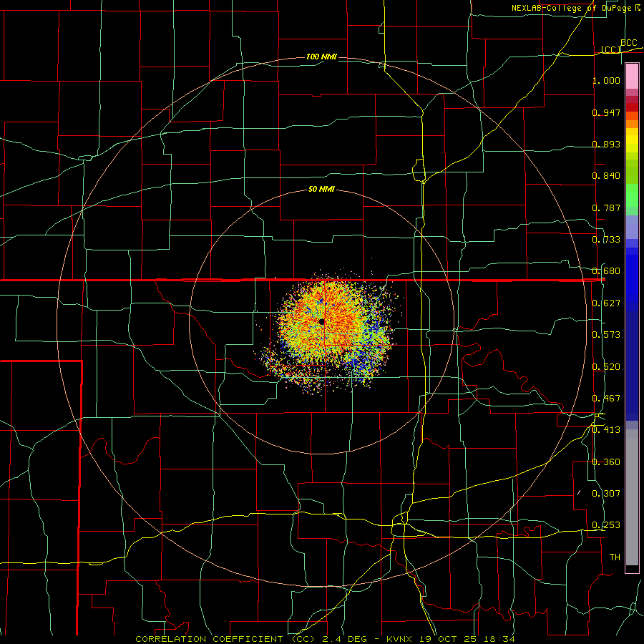Click the 100 NMI range ring label

pyautogui.click(x=321, y=57)
